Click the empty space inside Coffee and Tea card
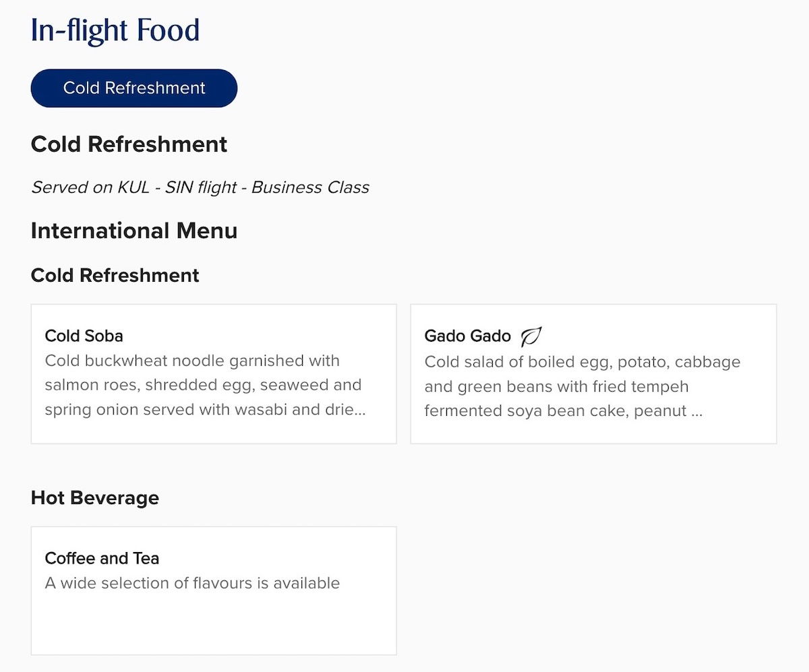Image resolution: width=809 pixels, height=672 pixels. click(213, 623)
